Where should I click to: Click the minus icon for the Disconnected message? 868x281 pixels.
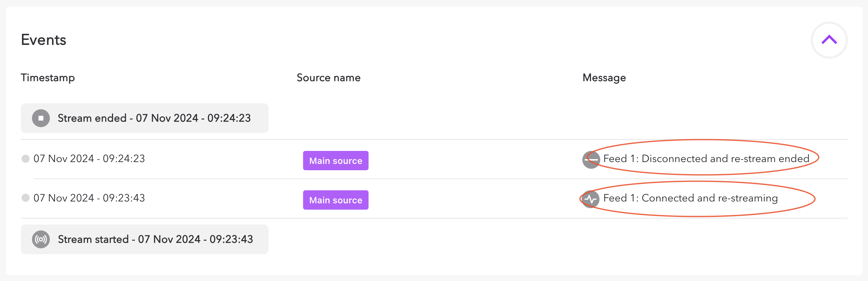pyautogui.click(x=591, y=160)
